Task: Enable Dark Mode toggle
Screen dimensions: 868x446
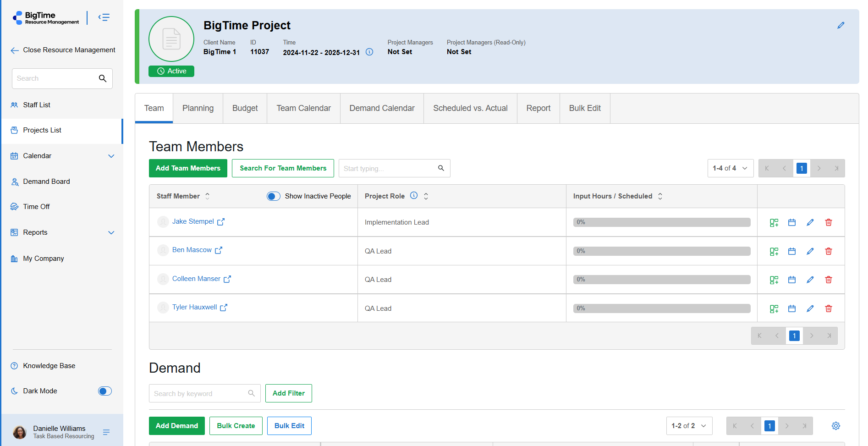Action: (104, 391)
